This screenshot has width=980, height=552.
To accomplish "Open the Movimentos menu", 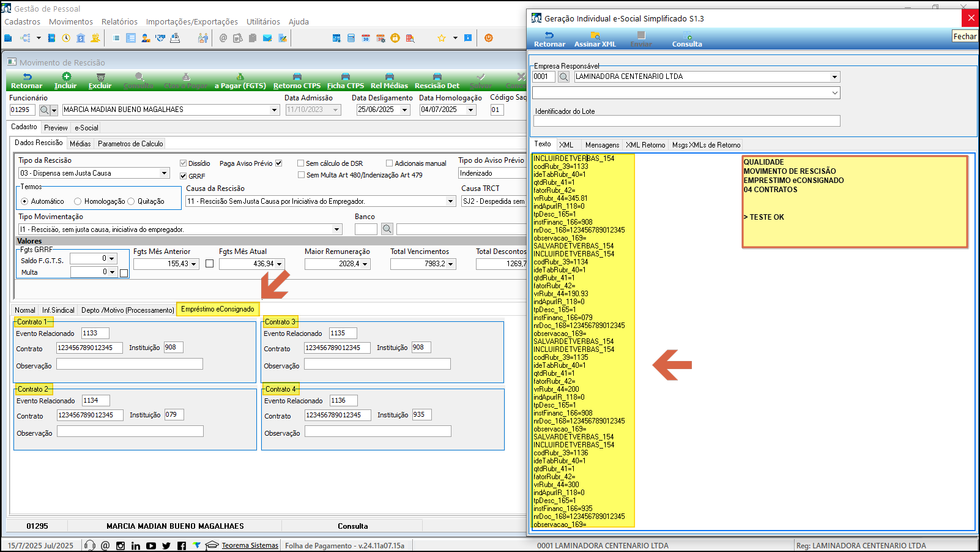I will (x=71, y=22).
